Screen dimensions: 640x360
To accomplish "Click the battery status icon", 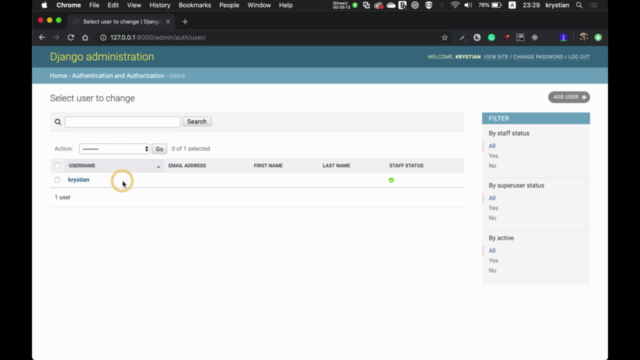I will coord(496,5).
